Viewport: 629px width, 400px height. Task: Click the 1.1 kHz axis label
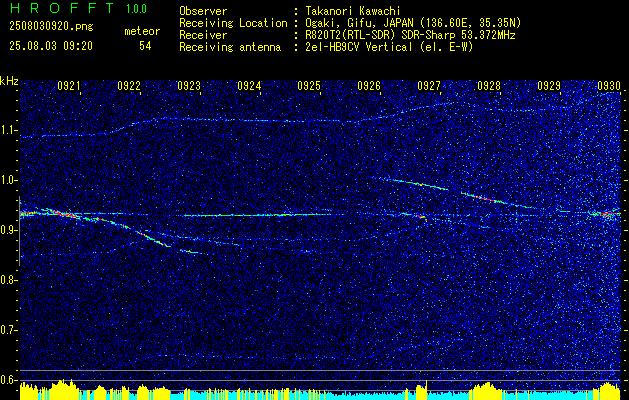(x=7, y=130)
